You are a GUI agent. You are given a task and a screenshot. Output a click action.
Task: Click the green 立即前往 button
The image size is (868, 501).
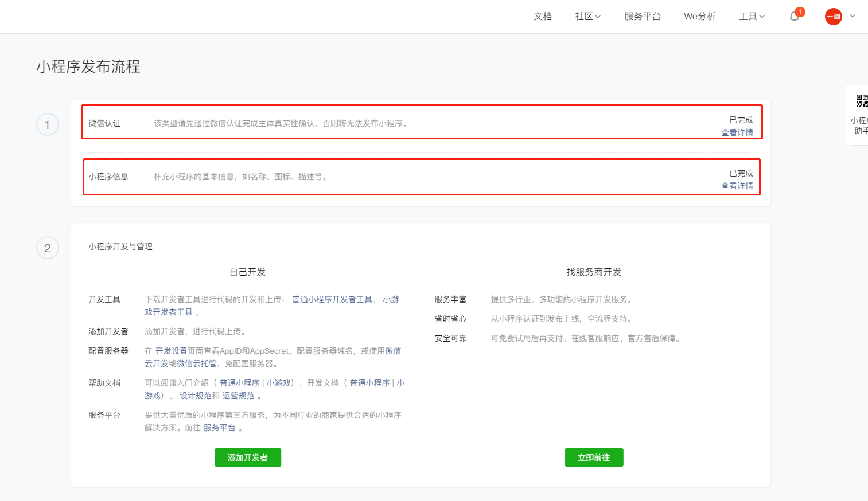594,457
